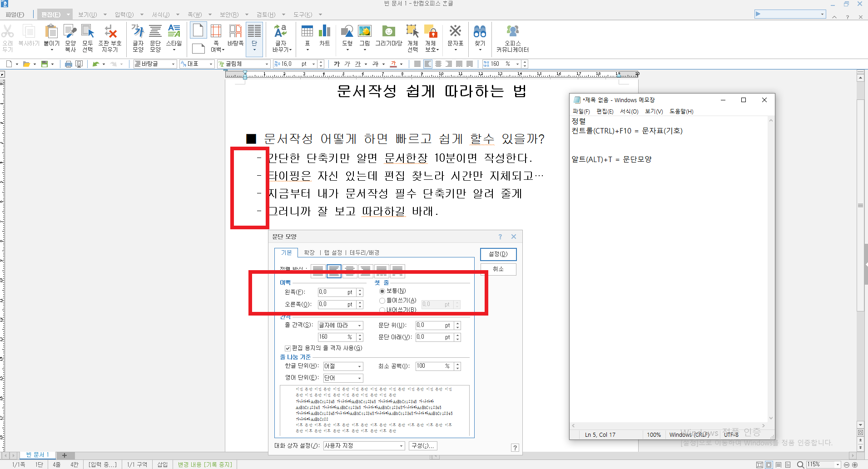
Task: Click the 개체 보호 (object protect) icon
Action: 431,32
